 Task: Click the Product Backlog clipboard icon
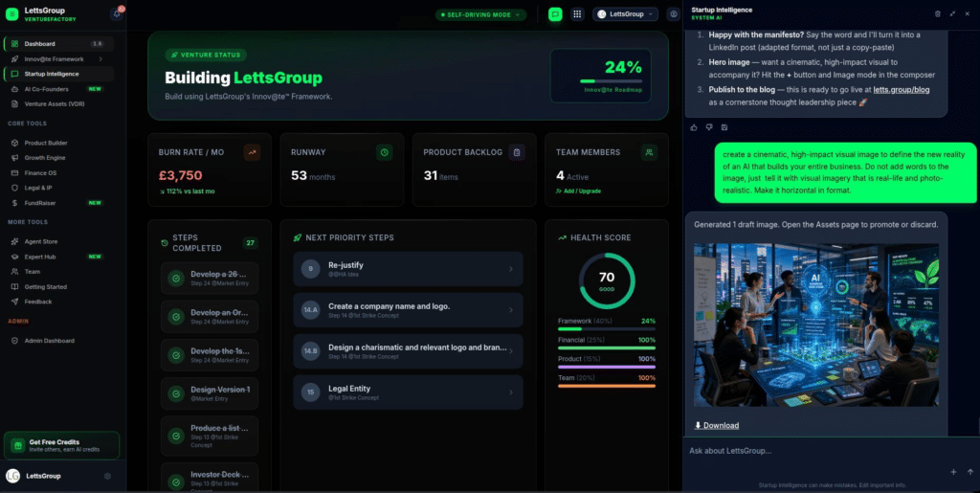click(x=516, y=152)
